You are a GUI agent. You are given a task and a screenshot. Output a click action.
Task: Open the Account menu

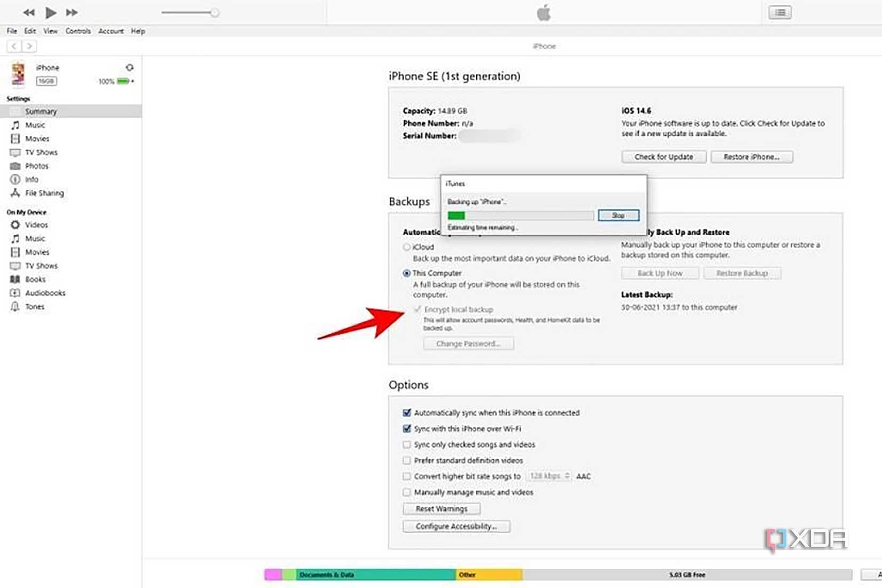(111, 31)
